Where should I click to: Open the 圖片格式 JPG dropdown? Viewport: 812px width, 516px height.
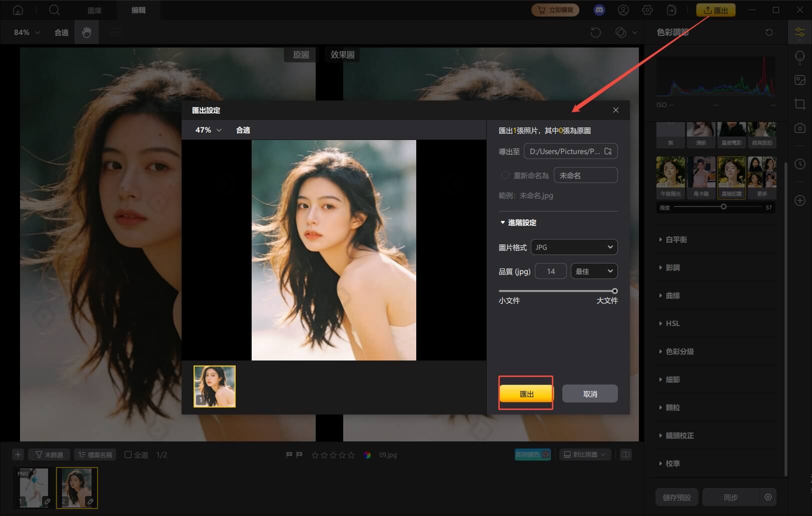point(574,247)
